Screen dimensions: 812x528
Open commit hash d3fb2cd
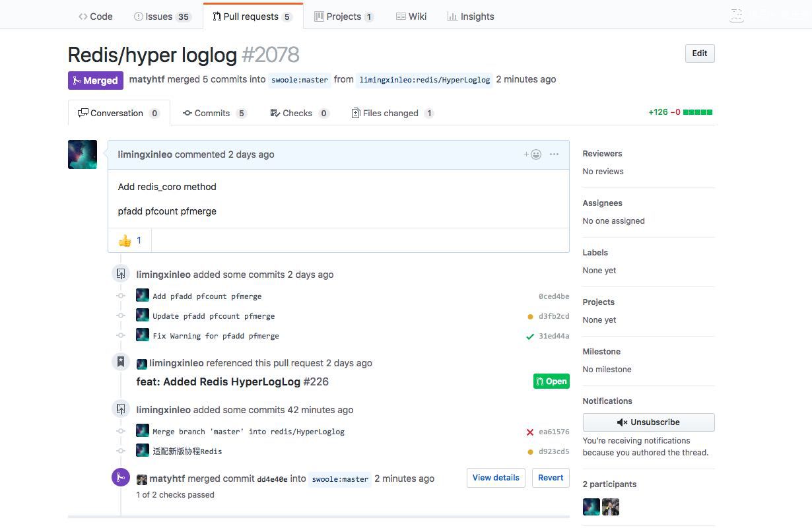click(x=554, y=316)
